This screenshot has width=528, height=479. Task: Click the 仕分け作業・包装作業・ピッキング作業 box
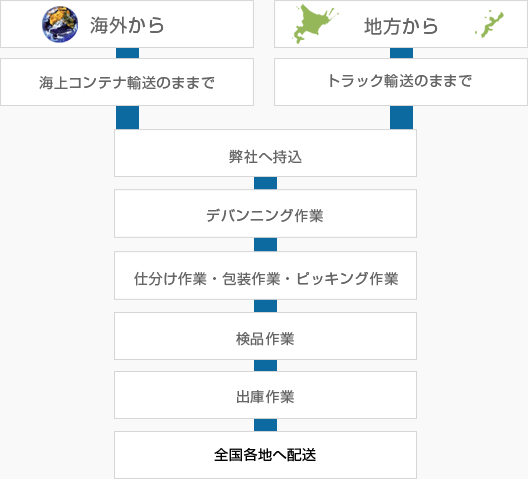[265, 276]
